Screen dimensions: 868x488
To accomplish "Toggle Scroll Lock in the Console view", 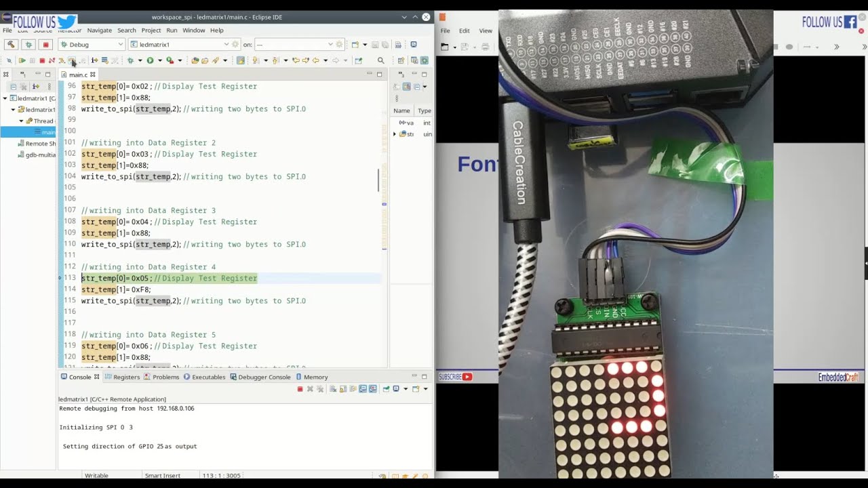I will tap(343, 388).
